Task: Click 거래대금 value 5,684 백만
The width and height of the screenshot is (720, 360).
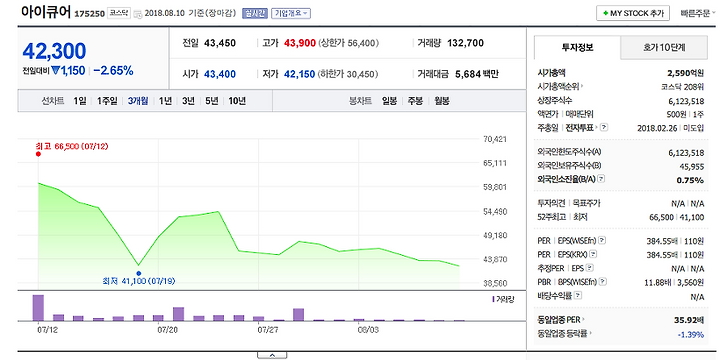Action: pyautogui.click(x=477, y=74)
